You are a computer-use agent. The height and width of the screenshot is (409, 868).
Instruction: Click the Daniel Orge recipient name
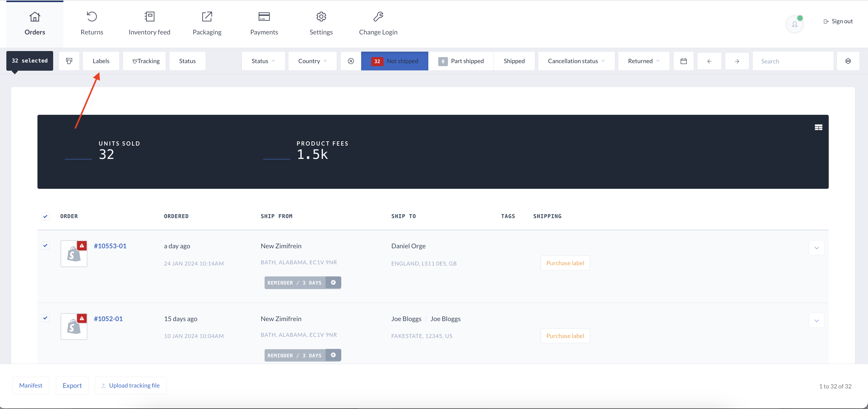click(x=408, y=246)
